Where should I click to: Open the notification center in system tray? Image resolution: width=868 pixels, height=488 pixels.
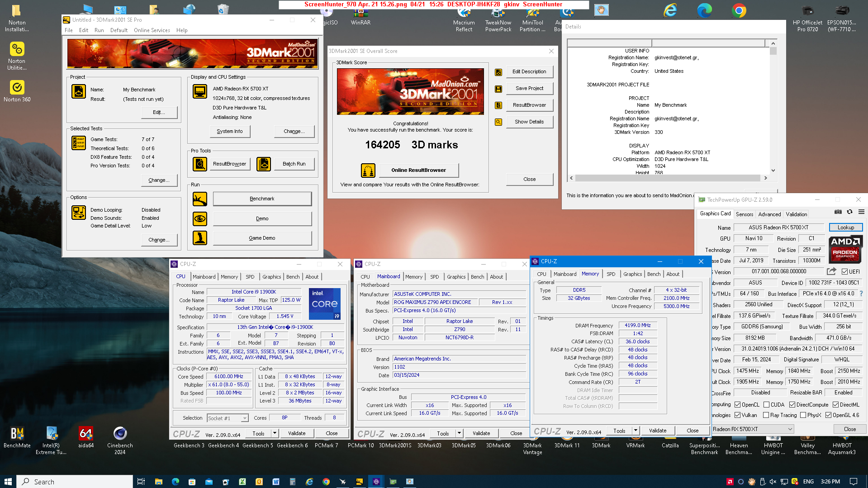[854, 482]
